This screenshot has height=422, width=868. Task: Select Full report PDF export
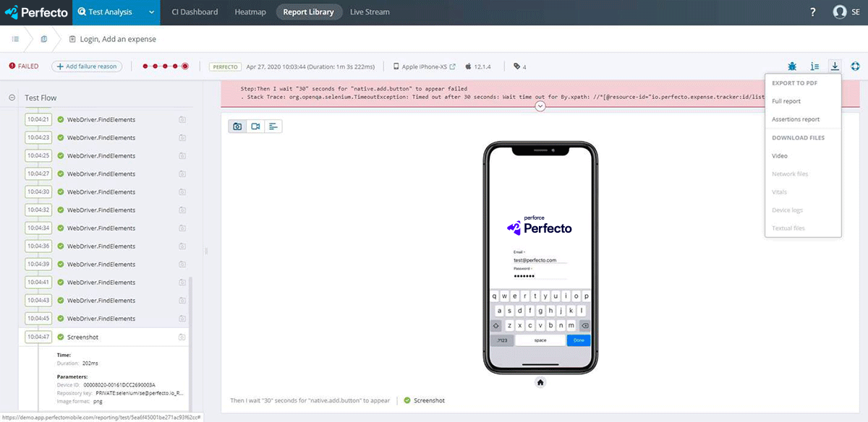[786, 102]
